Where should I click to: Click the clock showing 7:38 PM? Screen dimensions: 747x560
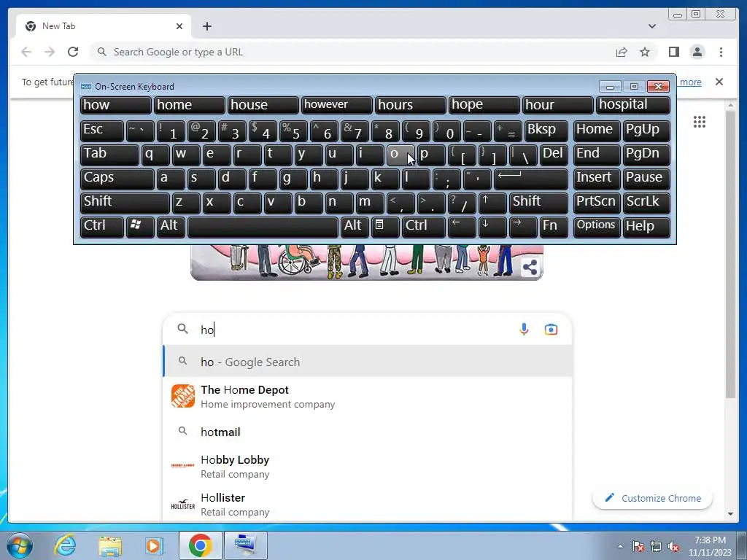[710, 546]
